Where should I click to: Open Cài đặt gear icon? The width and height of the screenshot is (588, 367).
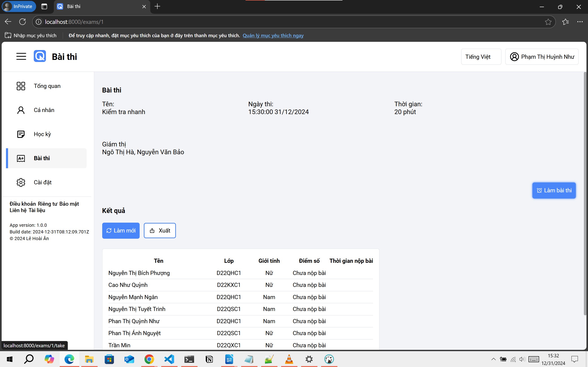point(21,182)
